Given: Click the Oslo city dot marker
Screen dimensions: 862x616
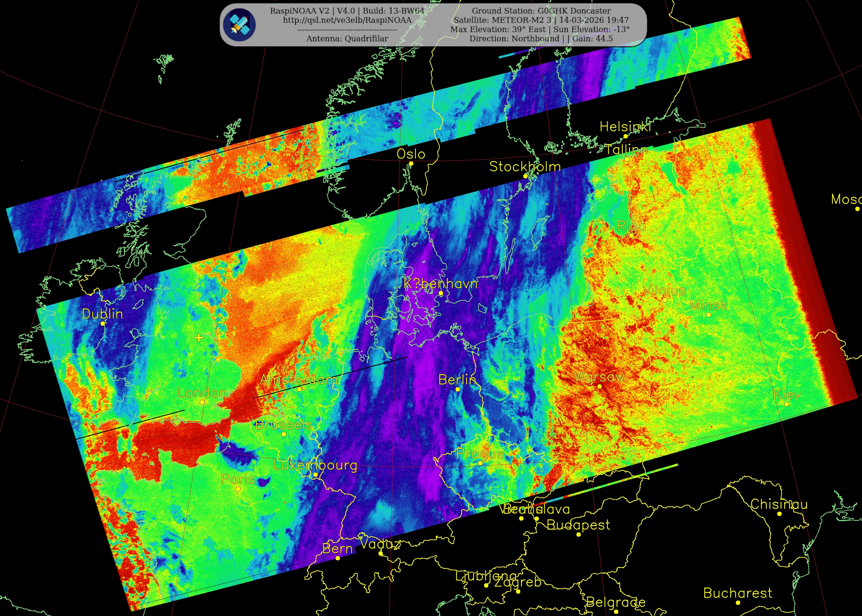Looking at the screenshot, I should pyautogui.click(x=411, y=163).
